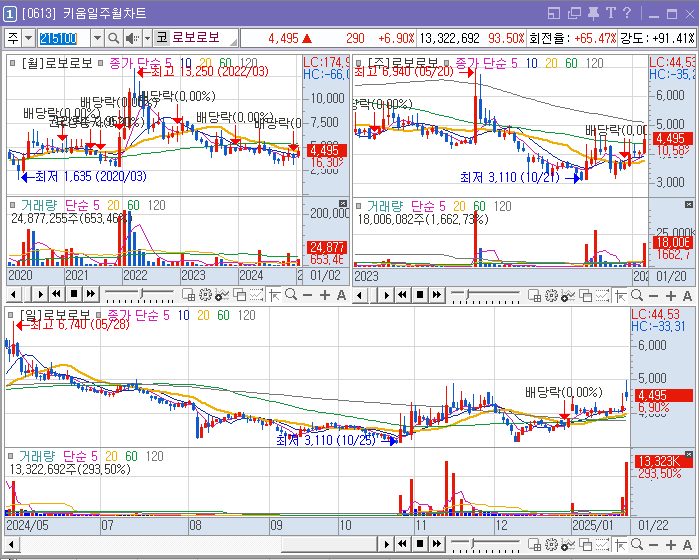This screenshot has height=560, width=699.
Task: Toggle the square marker before [주]로보로보
Action: pos(359,63)
